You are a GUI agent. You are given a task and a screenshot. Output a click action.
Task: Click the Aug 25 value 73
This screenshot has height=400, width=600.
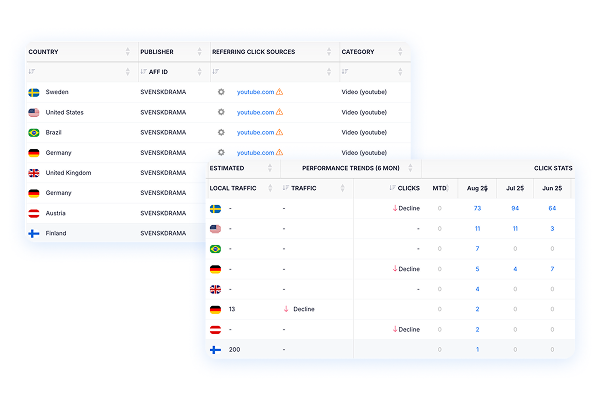point(477,208)
